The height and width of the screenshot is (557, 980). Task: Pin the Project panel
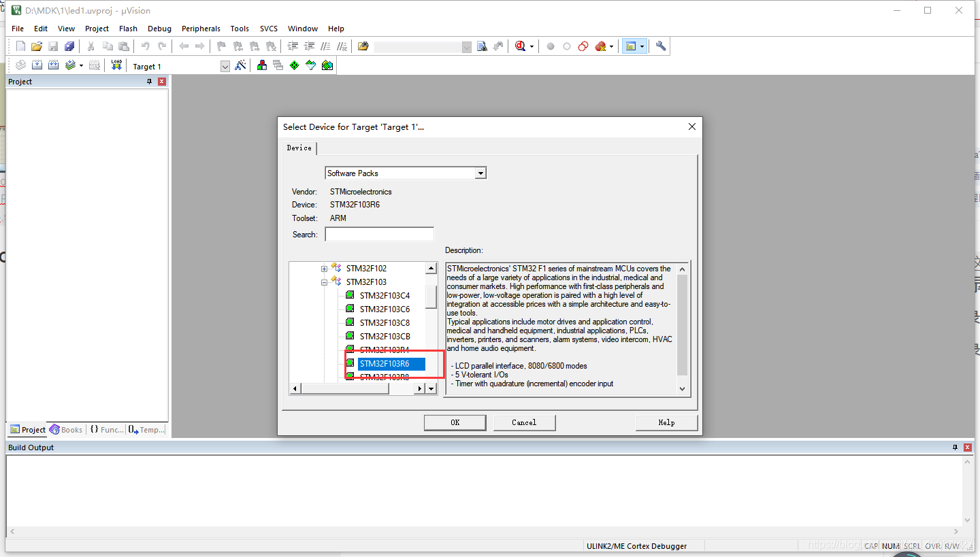coord(150,82)
